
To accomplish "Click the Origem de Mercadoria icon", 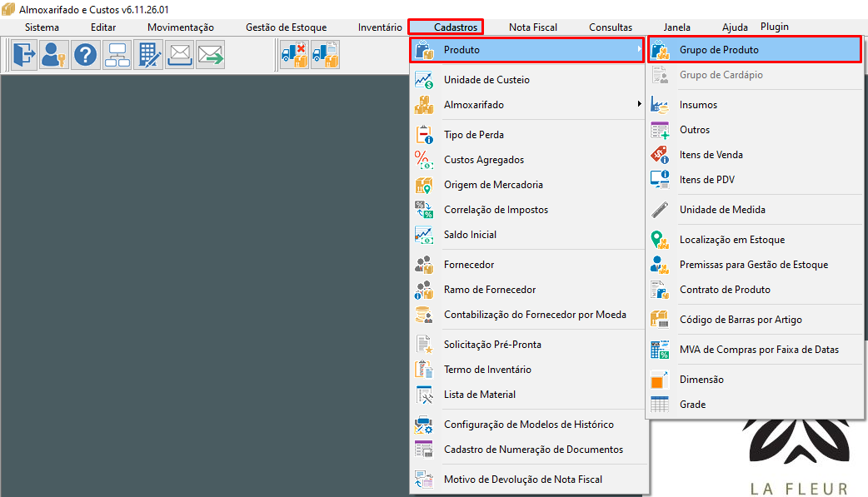I will tap(424, 184).
